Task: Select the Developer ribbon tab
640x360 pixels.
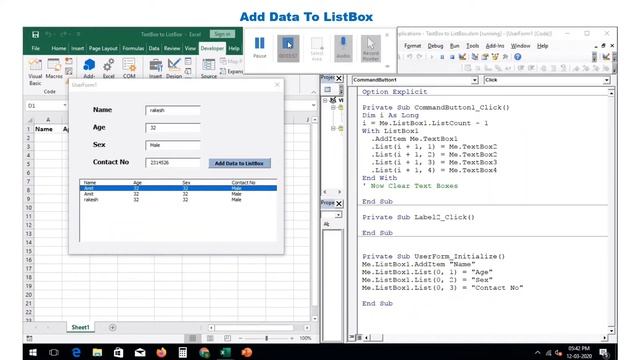Action: point(212,49)
